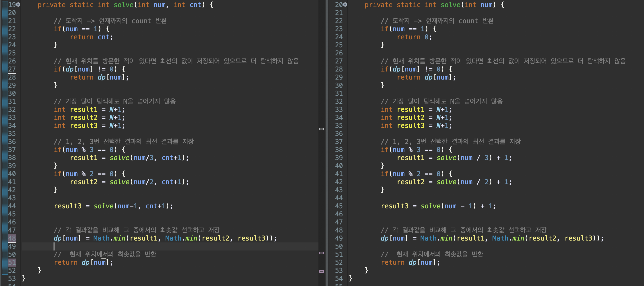Click overview ruler marker beside line 52, left editor
The image size is (644, 286).
coord(322,271)
